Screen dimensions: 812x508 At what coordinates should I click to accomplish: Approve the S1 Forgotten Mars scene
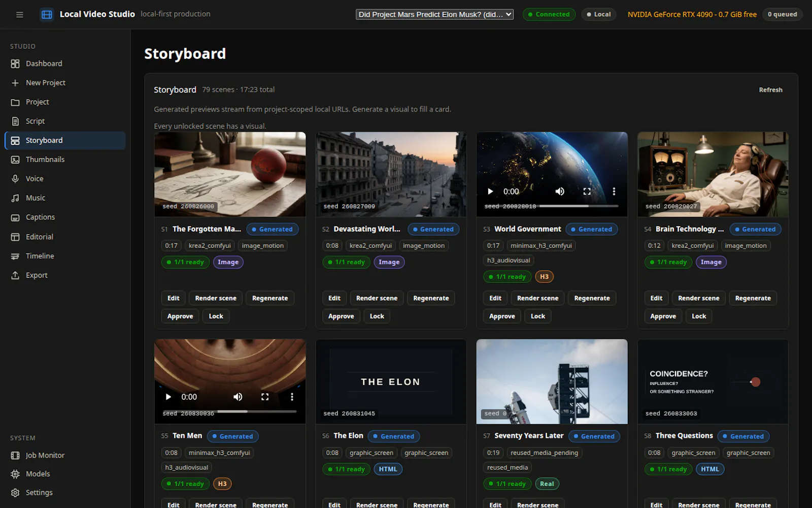[x=180, y=316]
